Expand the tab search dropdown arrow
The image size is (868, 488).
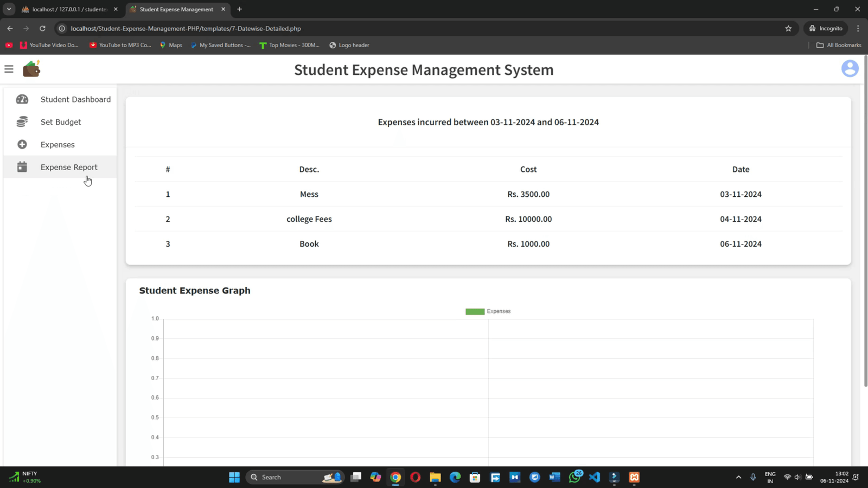click(x=9, y=9)
